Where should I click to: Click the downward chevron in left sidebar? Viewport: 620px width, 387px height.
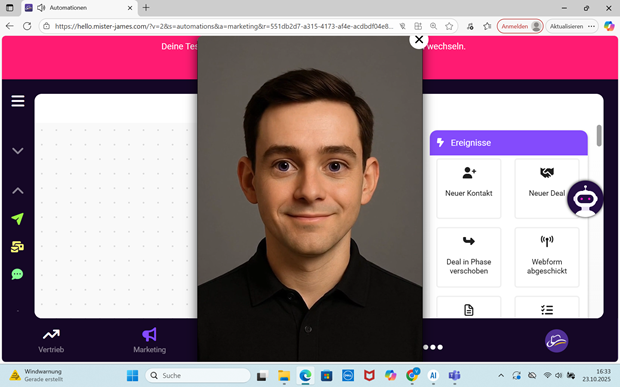pos(17,151)
